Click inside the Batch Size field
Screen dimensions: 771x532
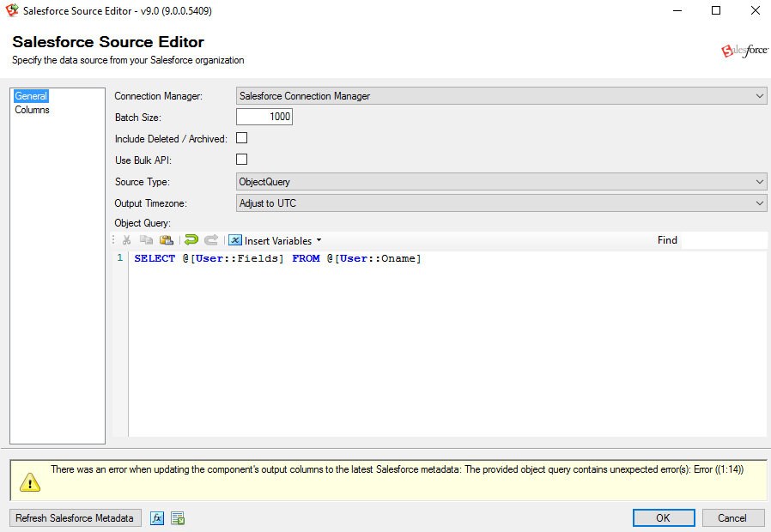[x=264, y=117]
